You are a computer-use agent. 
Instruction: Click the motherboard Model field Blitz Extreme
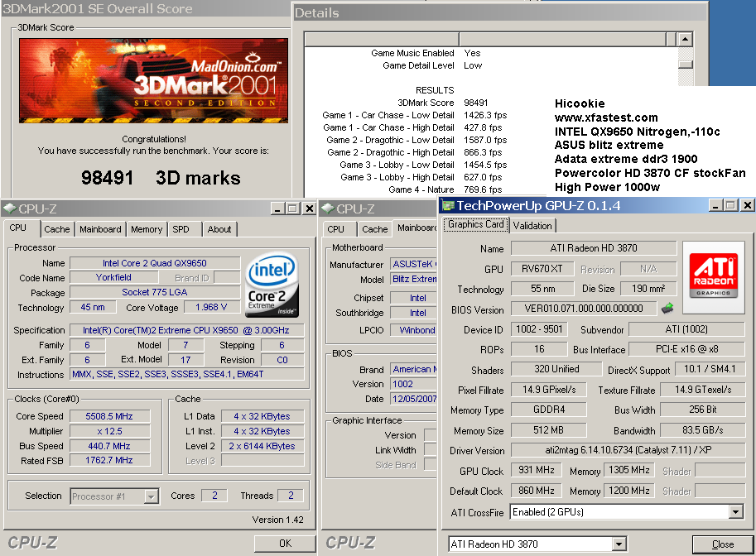tap(413, 279)
